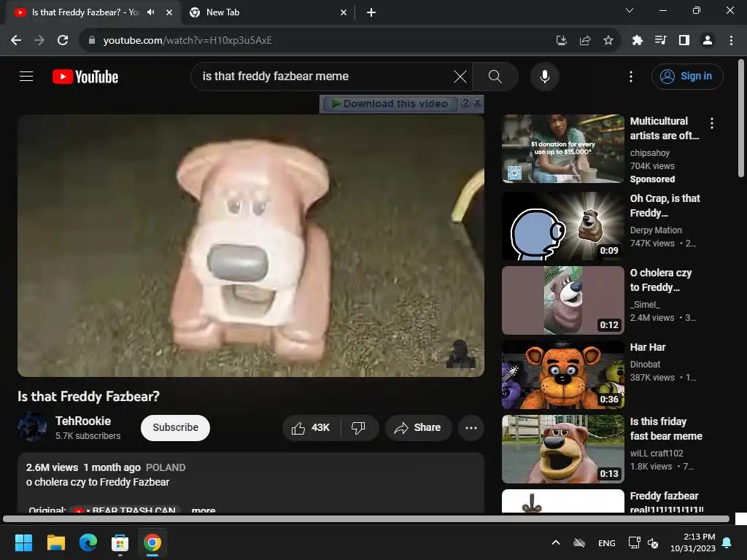747x560 pixels.
Task: Open Freddy fazbear real video title
Action: [666, 502]
